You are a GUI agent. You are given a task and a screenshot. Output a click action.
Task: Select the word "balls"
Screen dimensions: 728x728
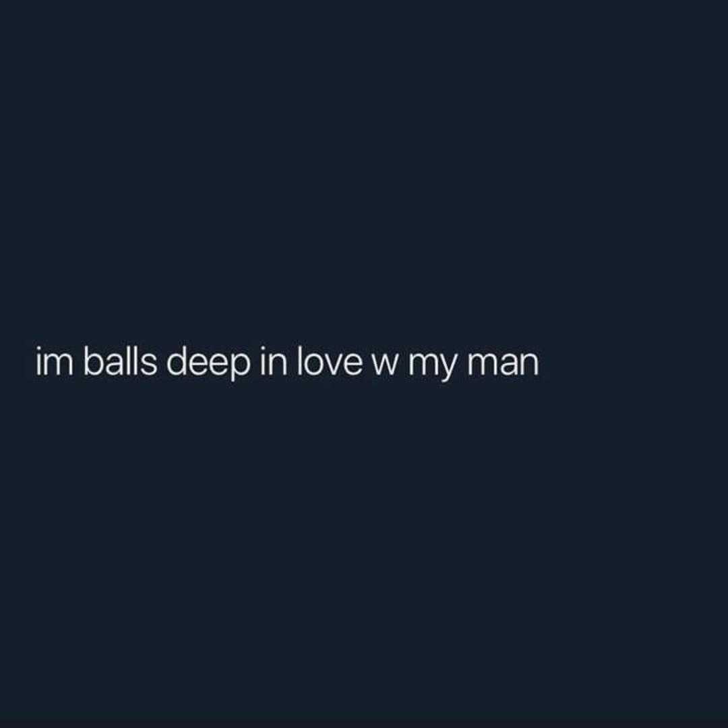tap(120, 361)
